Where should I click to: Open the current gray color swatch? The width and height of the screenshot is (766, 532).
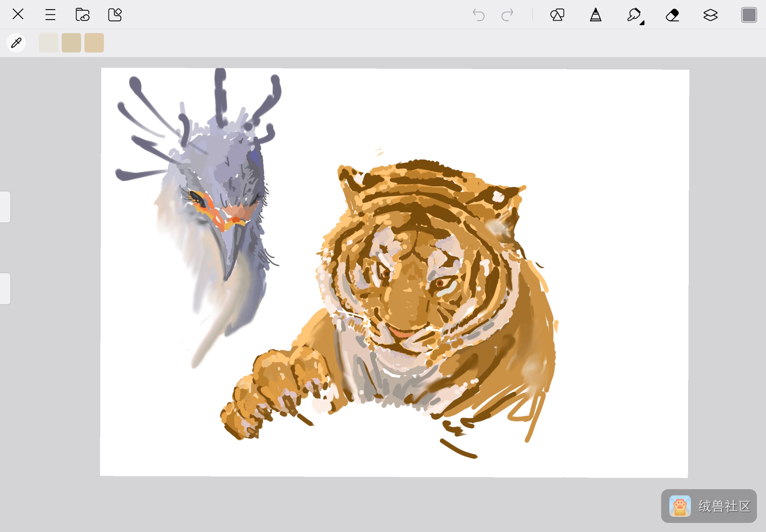click(x=749, y=15)
